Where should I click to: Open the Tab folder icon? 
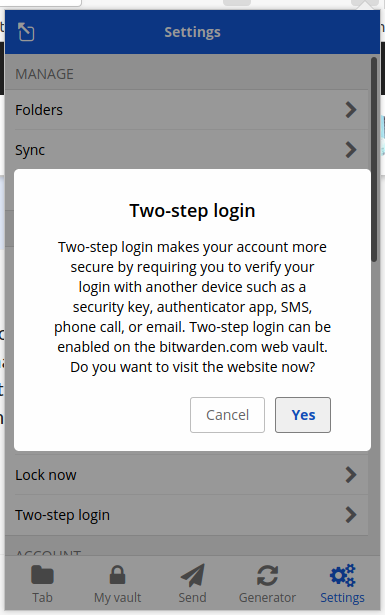42,575
